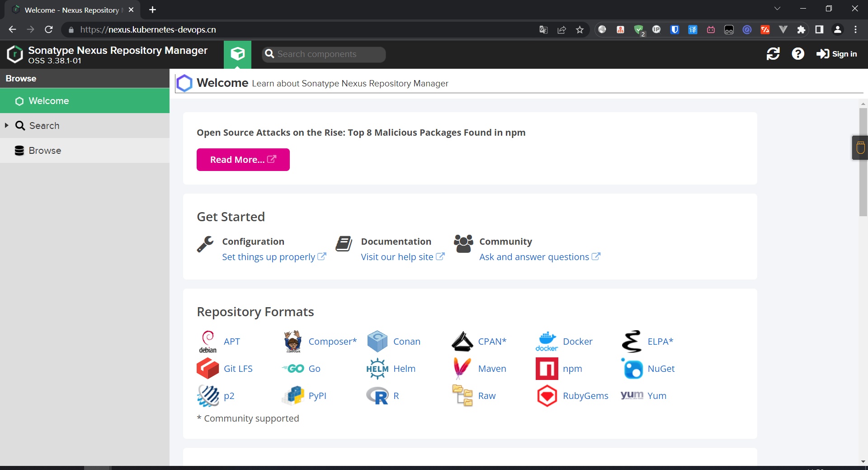The height and width of the screenshot is (470, 868).
Task: Click the Helm format icon
Action: pos(377,369)
